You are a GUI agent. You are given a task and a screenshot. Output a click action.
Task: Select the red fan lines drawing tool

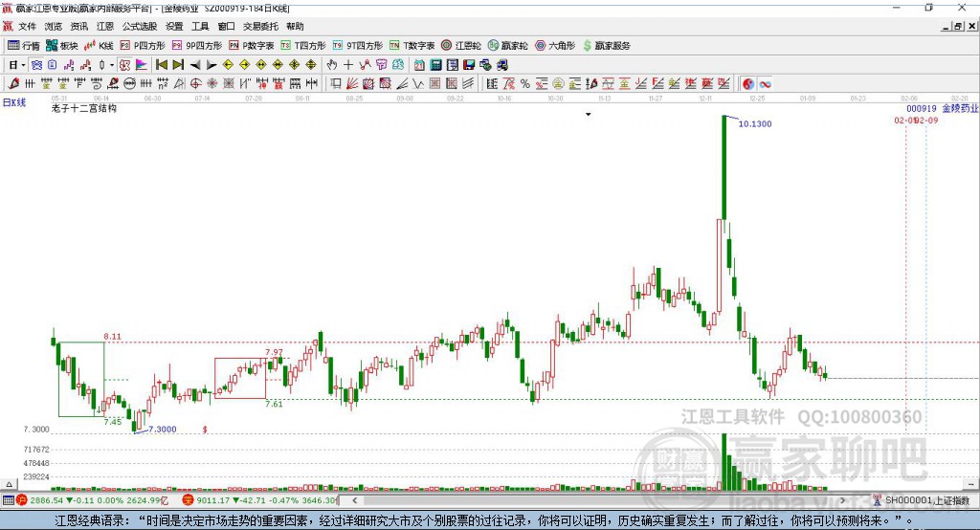(x=352, y=84)
